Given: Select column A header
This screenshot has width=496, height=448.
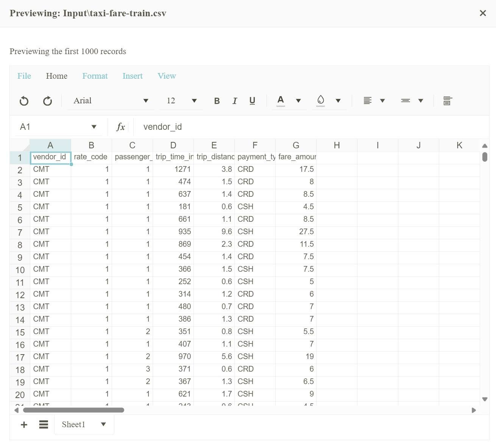Looking at the screenshot, I should pyautogui.click(x=50, y=145).
